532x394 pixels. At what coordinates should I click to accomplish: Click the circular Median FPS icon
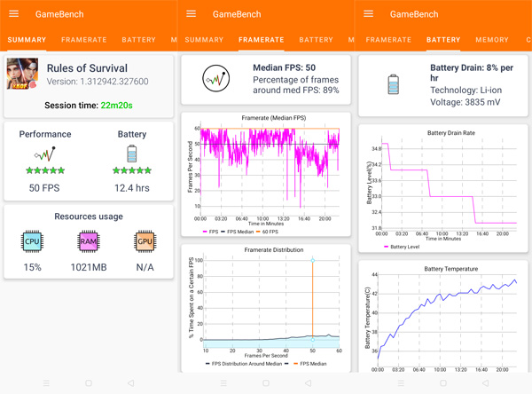pos(215,80)
